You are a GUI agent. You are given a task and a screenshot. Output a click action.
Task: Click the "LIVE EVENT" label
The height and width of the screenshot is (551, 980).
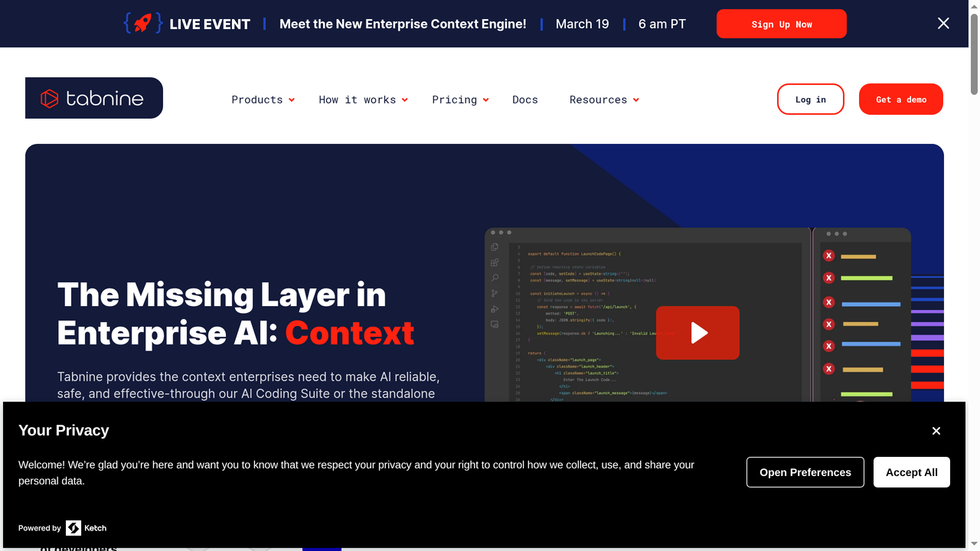click(210, 24)
